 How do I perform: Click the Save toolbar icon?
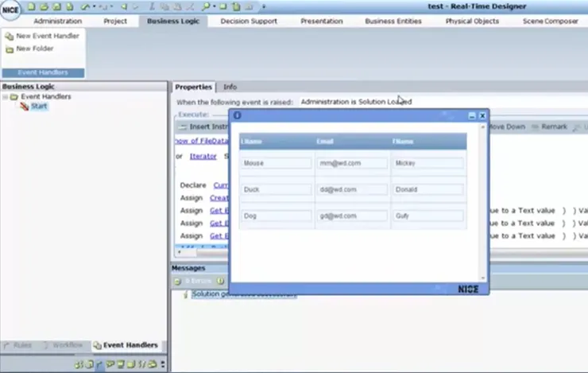click(56, 6)
